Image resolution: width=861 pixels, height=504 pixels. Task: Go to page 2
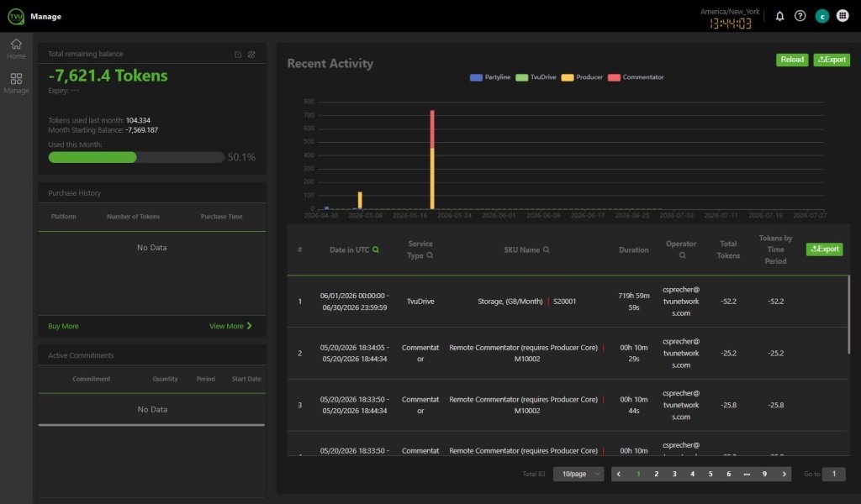click(656, 474)
